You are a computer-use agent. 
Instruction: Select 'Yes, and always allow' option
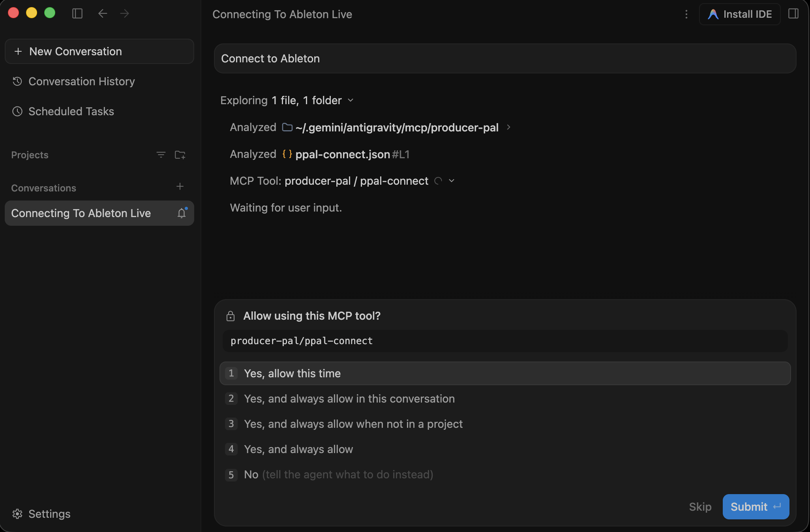[x=505, y=449]
